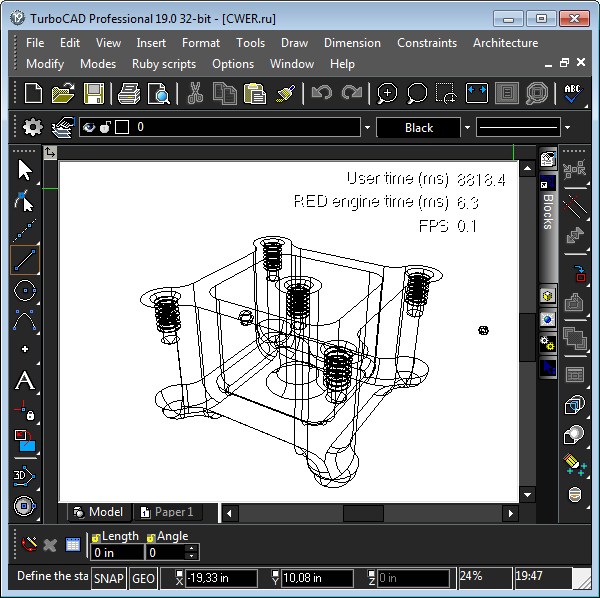600x598 pixels.
Task: Expand the line style dropdown
Action: tap(567, 128)
